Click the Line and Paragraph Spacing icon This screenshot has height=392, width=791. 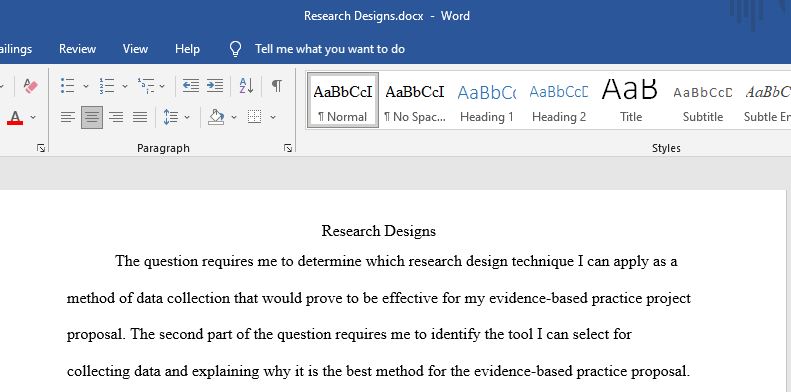pos(171,117)
